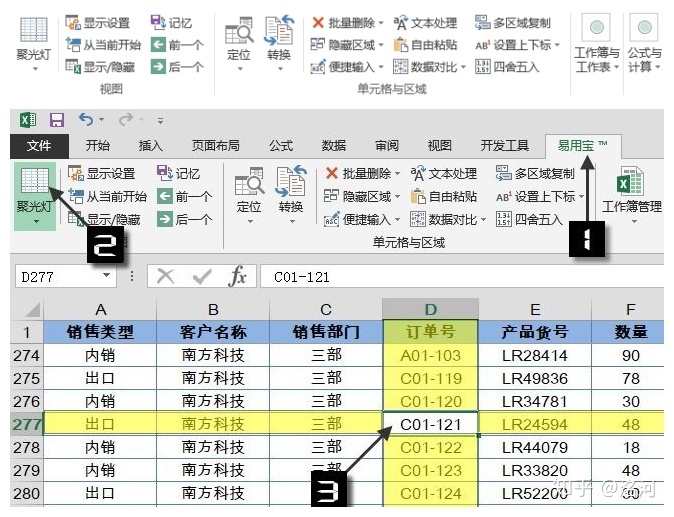
Task: Toggle 显示/隐藏 in the top ribbon picture
Action: 100,67
